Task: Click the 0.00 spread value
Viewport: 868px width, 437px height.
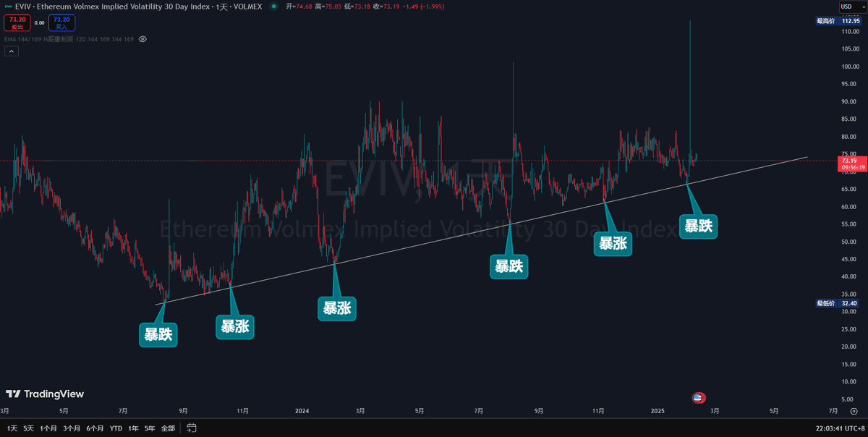Action: 39,22
